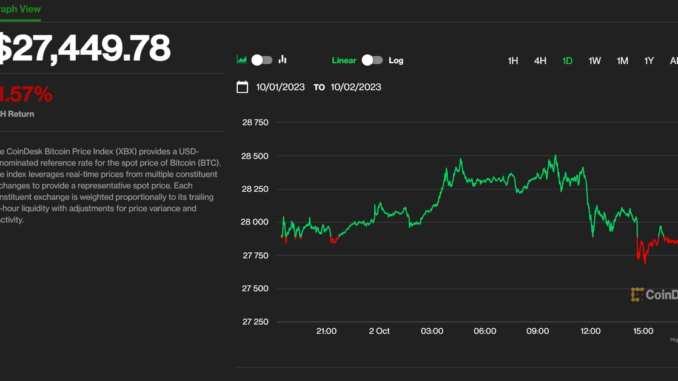Open the calendar date picker icon
This screenshot has height=381, width=678.
click(x=242, y=87)
